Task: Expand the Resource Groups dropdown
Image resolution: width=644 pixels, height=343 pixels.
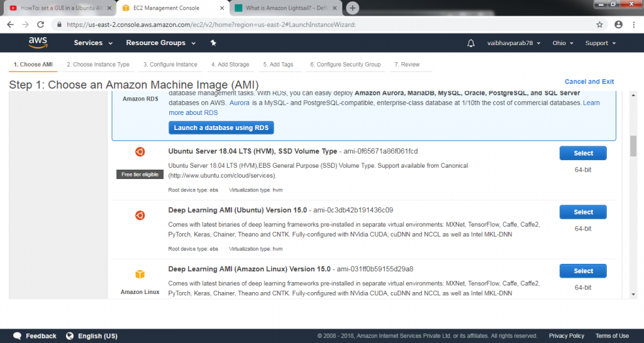Action: pos(161,43)
